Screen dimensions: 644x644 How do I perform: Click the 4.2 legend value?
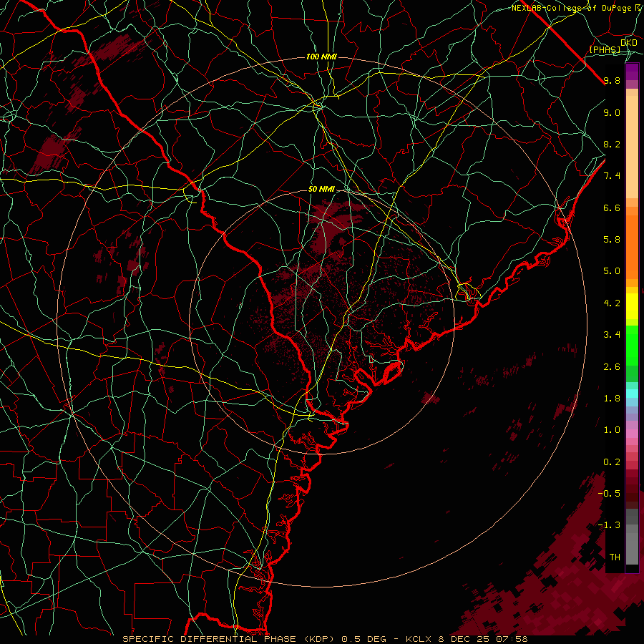point(612,303)
